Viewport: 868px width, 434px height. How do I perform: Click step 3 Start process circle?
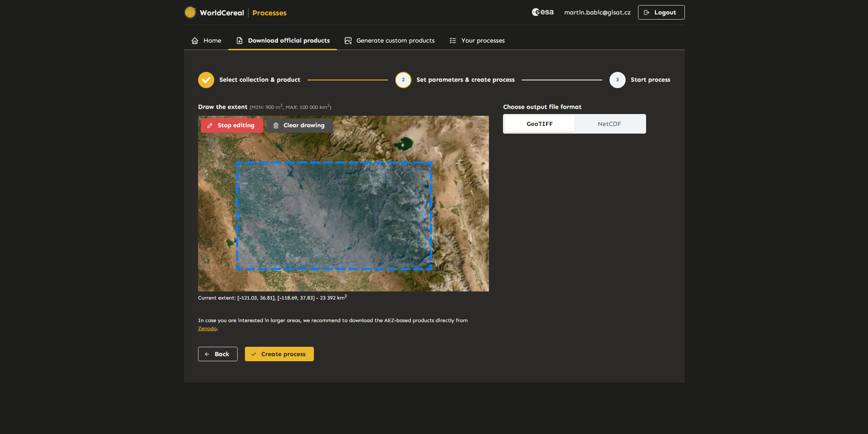618,80
